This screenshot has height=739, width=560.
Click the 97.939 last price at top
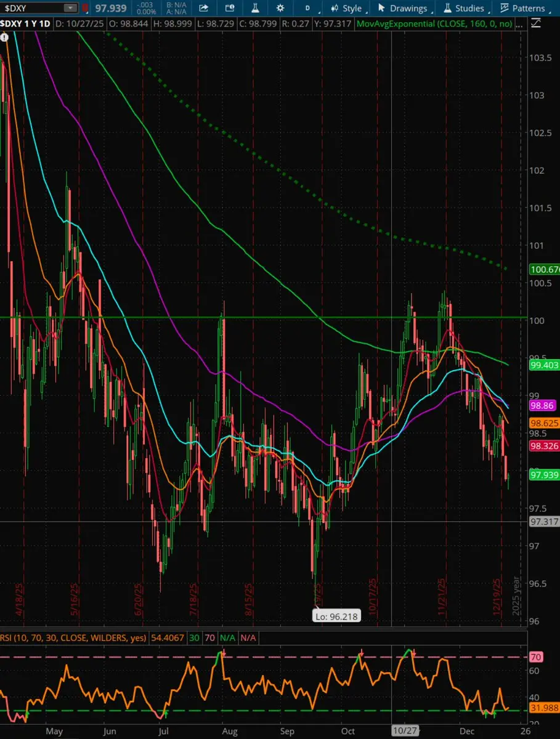coord(110,8)
